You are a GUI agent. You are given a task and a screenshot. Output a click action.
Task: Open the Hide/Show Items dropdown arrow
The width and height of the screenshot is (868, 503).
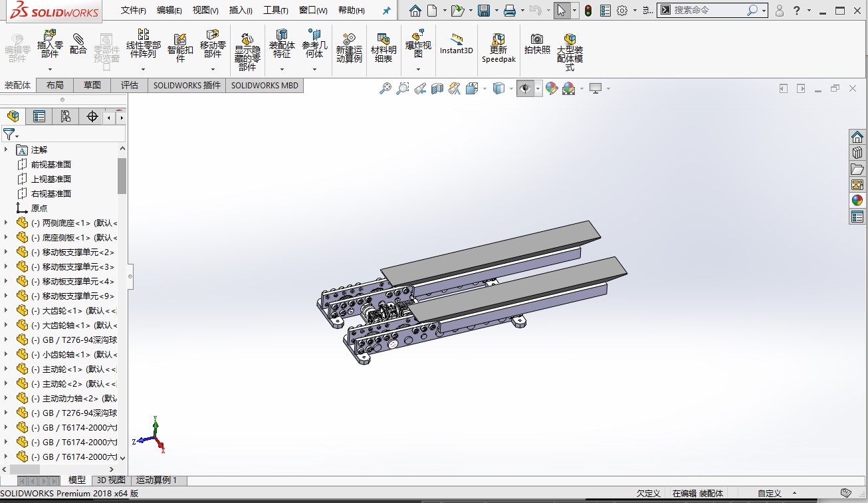tap(538, 88)
